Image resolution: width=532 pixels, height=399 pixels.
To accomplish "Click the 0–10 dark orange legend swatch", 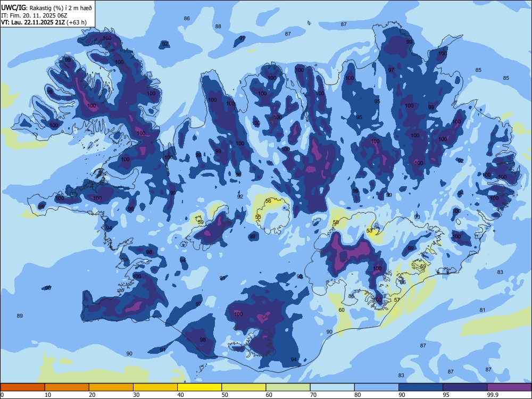I will pos(22,387).
